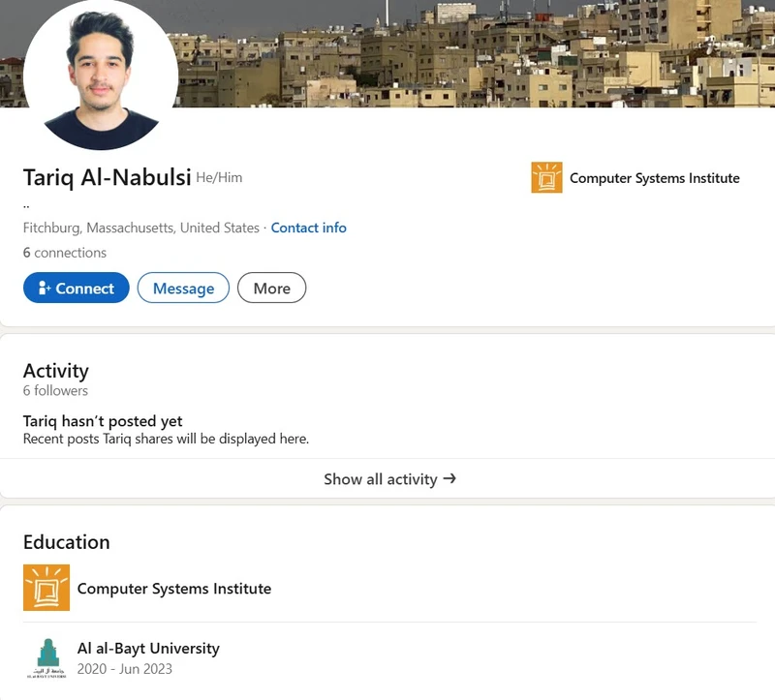
Task: Open the Al al-Bayt University entry
Action: coord(148,648)
